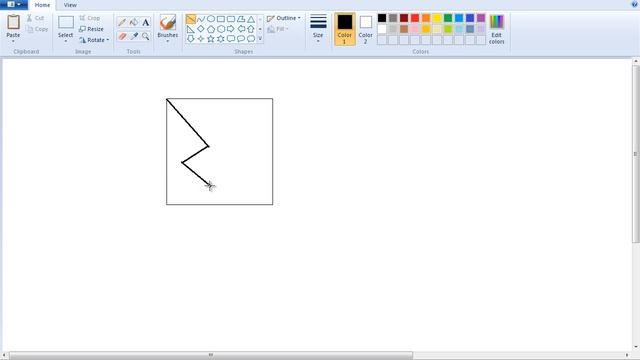This screenshot has height=360, width=640.
Task: Choose the Rectangle shape
Action: point(221,19)
